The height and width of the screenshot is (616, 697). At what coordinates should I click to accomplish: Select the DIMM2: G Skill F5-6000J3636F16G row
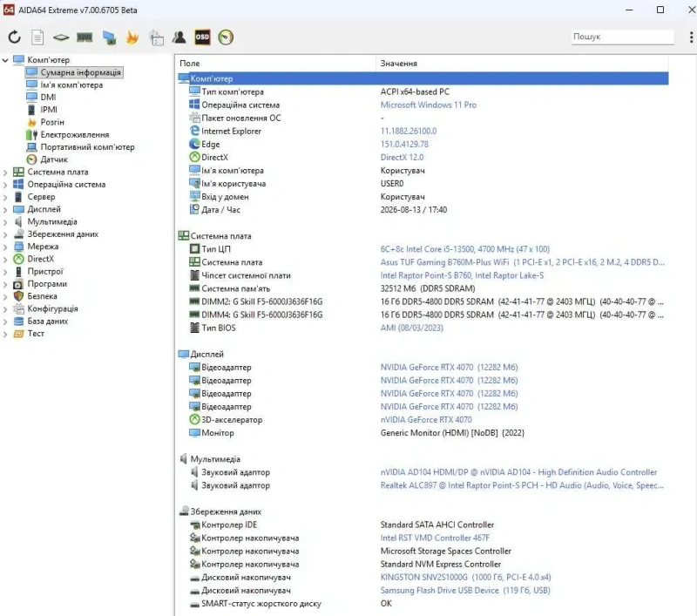tap(423, 301)
